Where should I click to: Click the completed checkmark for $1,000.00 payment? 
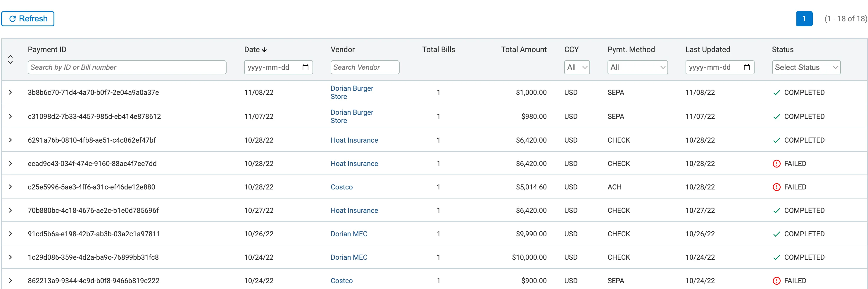(x=776, y=93)
